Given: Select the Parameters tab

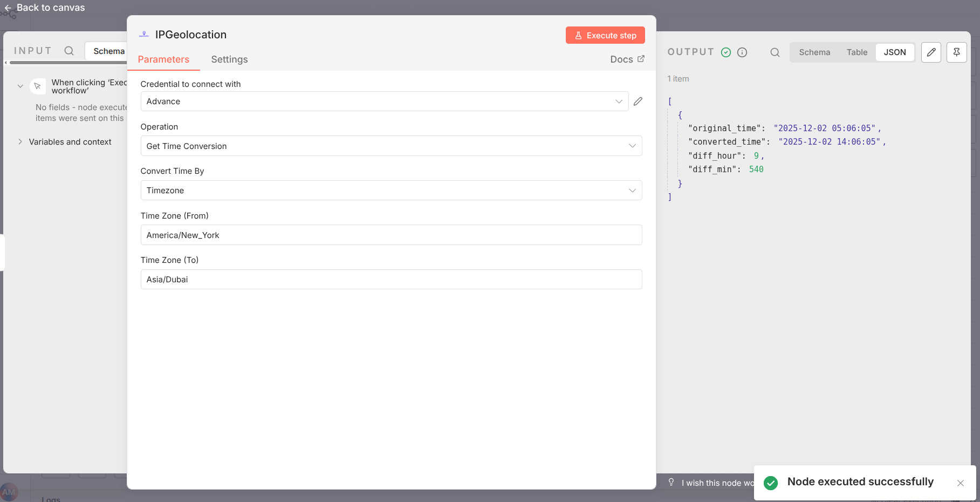Looking at the screenshot, I should (163, 59).
